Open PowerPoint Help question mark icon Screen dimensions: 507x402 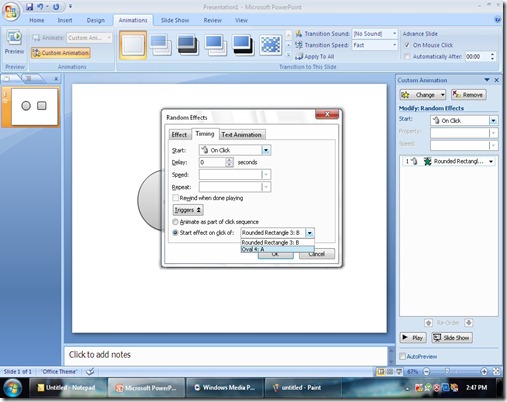point(497,20)
